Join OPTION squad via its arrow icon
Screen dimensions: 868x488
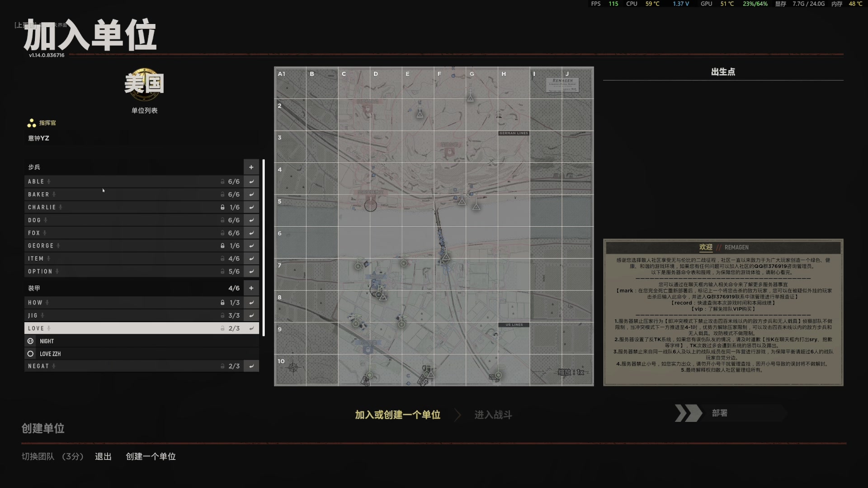[251, 271]
